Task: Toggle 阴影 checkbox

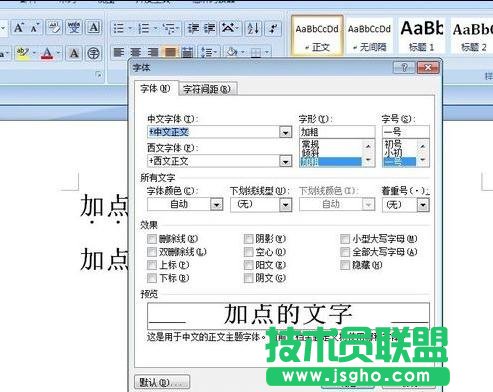Action: tap(249, 239)
